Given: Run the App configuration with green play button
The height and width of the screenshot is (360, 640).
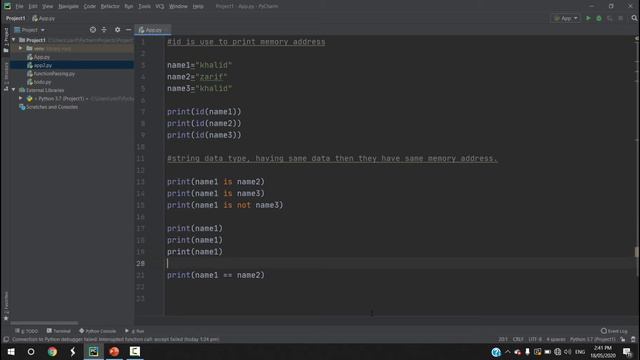Looking at the screenshot, I should pos(588,18).
